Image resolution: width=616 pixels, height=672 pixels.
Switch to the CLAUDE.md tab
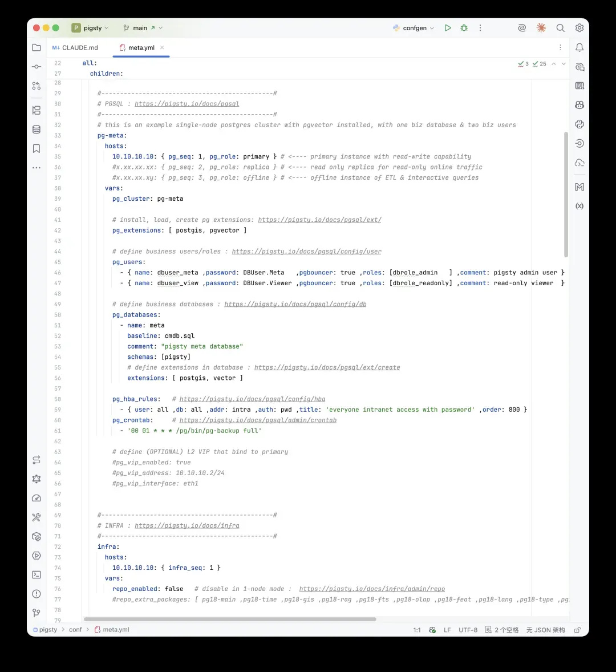(x=75, y=47)
